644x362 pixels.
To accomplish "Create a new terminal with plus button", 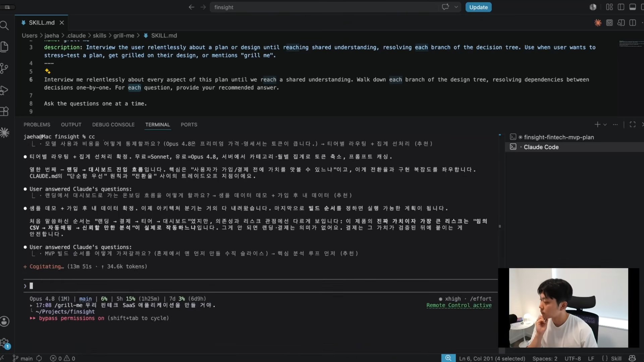I will coord(597,124).
